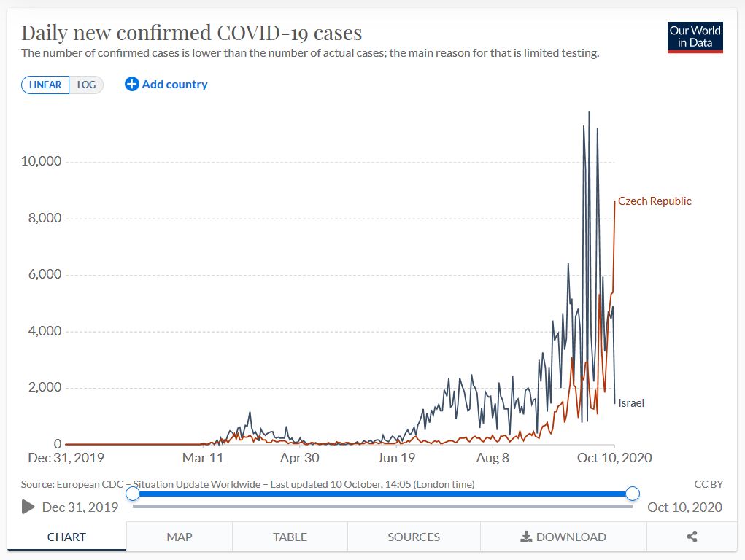Image resolution: width=745 pixels, height=560 pixels.
Task: Switch the scale to LOG
Action: [x=87, y=85]
